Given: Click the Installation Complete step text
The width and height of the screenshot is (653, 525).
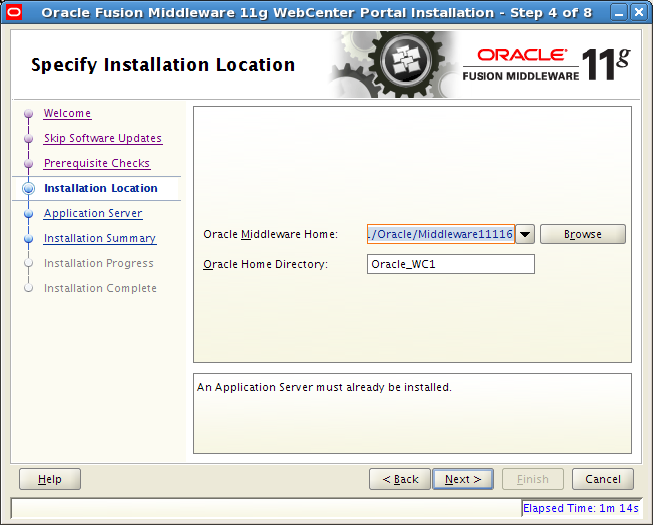Looking at the screenshot, I should tap(100, 288).
